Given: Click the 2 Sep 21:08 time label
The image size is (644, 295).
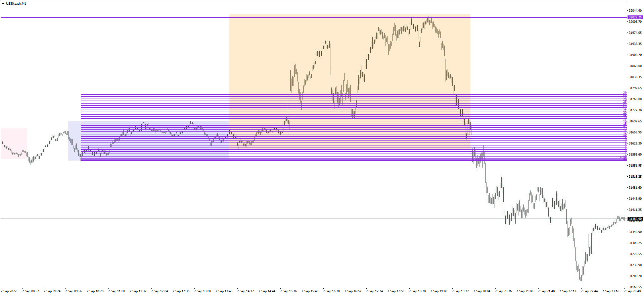Looking at the screenshot, I should tap(525, 291).
